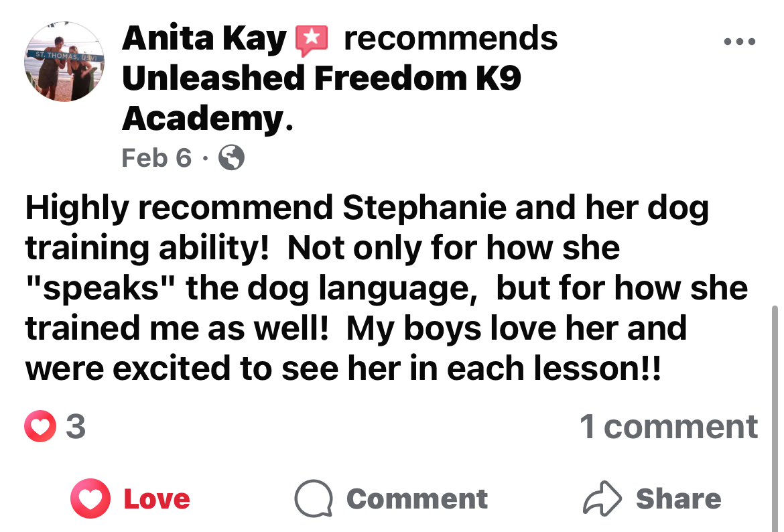784x532 pixels.
Task: Click the Anita Kay name link
Action: coord(204,40)
